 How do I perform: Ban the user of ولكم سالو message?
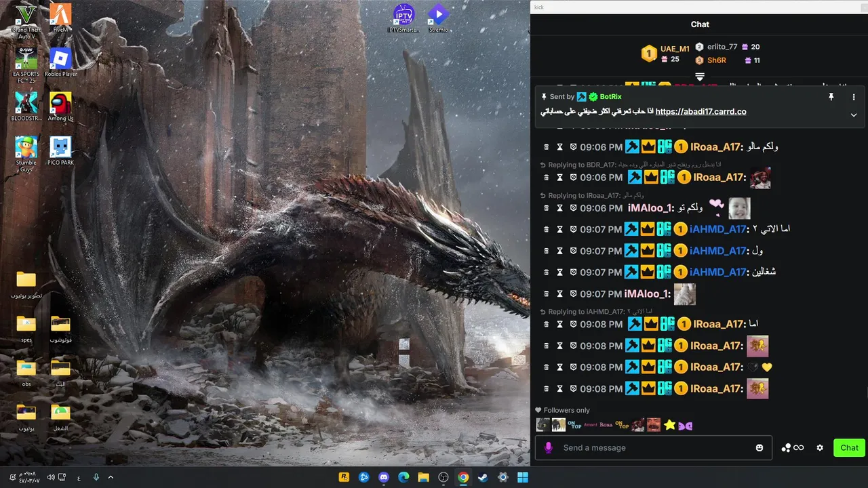[573, 147]
